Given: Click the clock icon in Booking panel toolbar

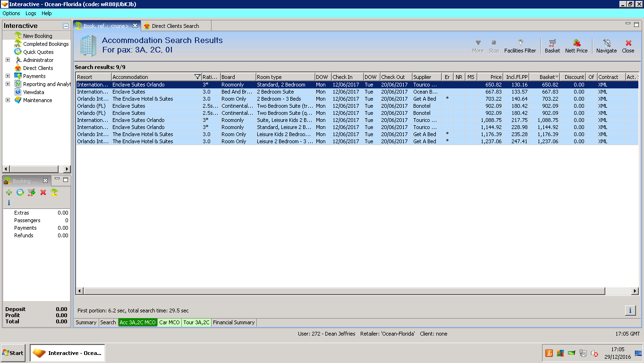Looking at the screenshot, I should (20, 192).
